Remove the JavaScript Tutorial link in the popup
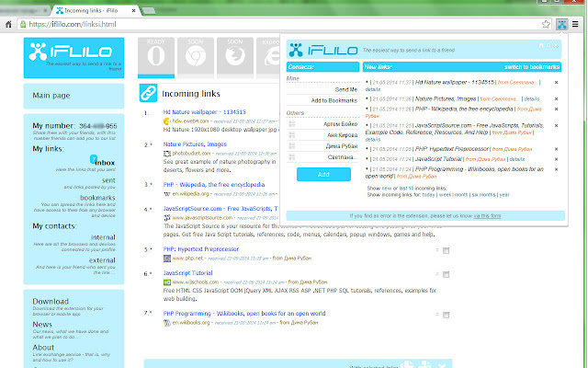The width and height of the screenshot is (588, 368). coord(556,159)
